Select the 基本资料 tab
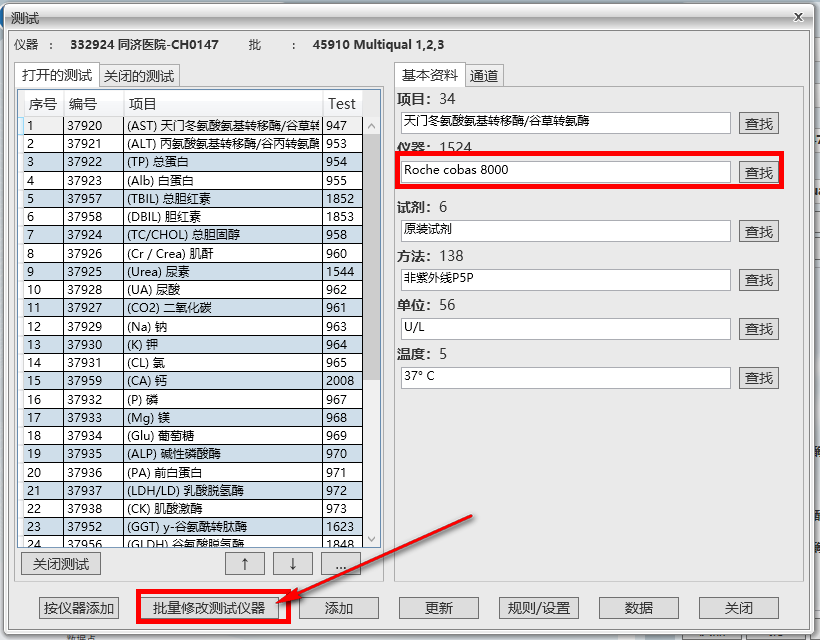This screenshot has width=820, height=640. click(x=430, y=74)
